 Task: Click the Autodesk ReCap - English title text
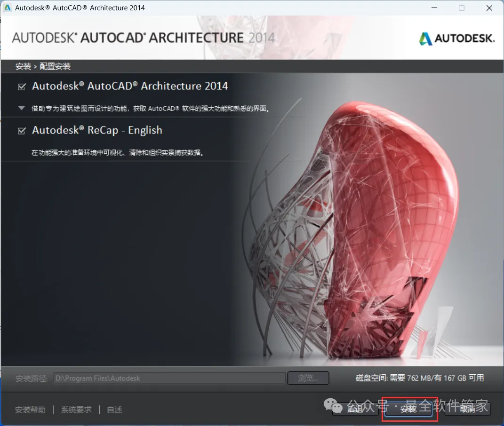tap(97, 130)
